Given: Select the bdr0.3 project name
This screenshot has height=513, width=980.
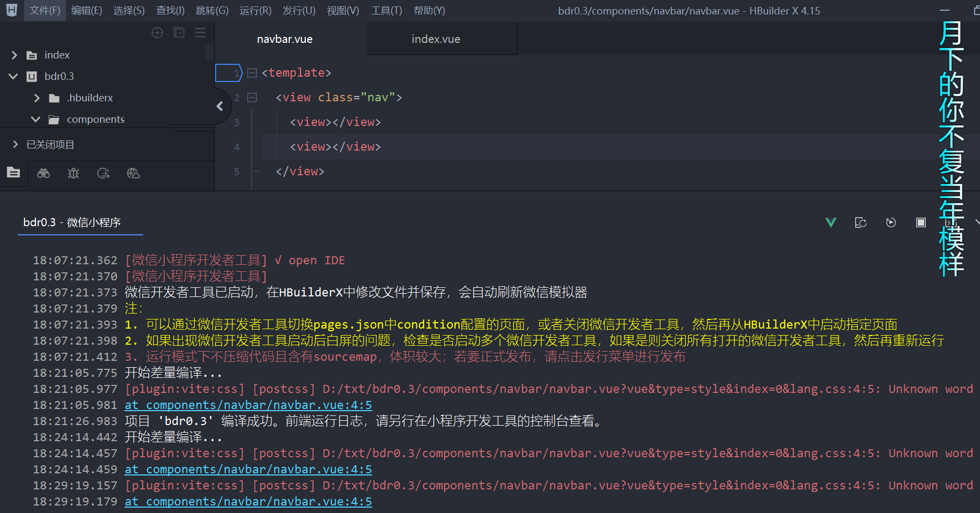Looking at the screenshot, I should pyautogui.click(x=59, y=76).
